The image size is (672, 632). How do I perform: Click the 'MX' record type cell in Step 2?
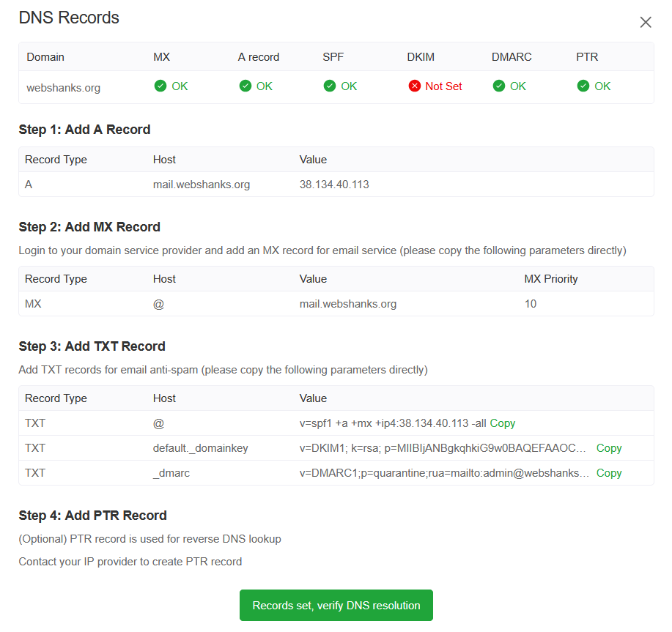(33, 304)
